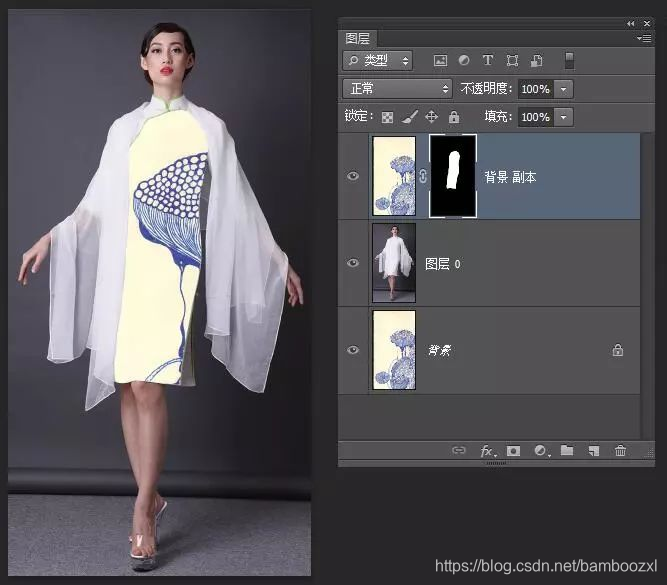
Task: Lock transparent pixels checkerboard icon
Action: [x=387, y=117]
